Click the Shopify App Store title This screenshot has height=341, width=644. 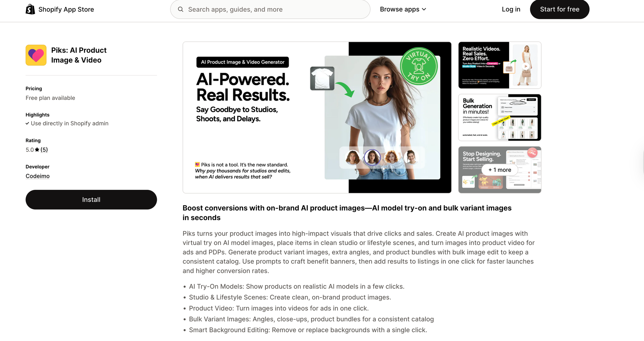coord(66,9)
